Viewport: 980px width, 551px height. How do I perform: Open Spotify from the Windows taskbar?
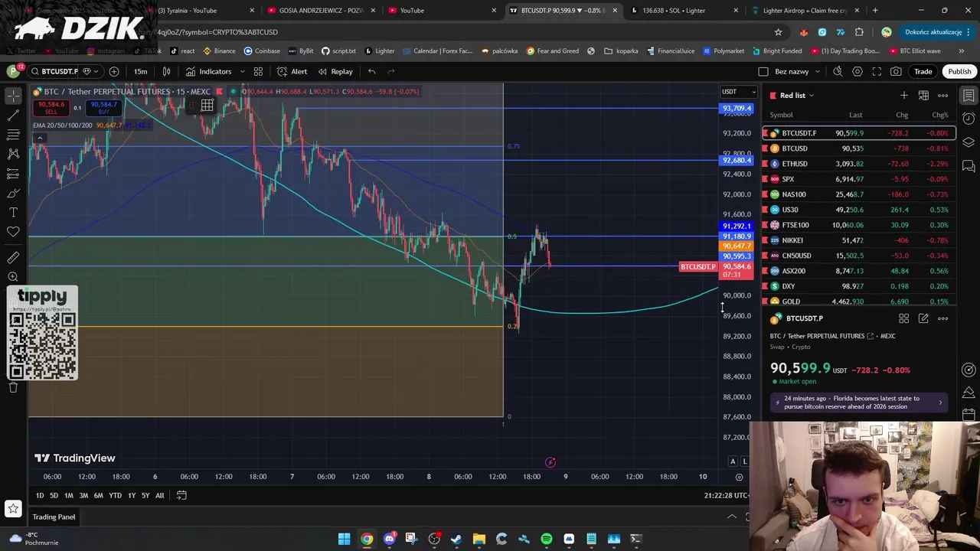(x=546, y=539)
